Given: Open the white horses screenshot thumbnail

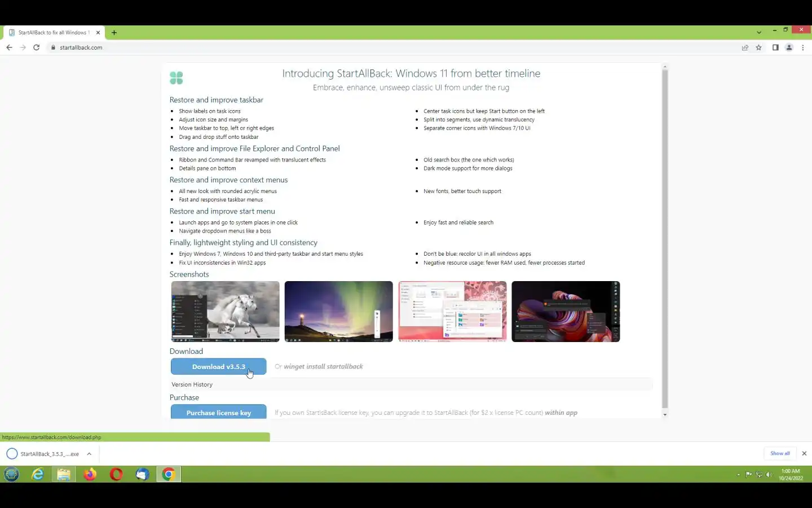Looking at the screenshot, I should click(x=226, y=312).
